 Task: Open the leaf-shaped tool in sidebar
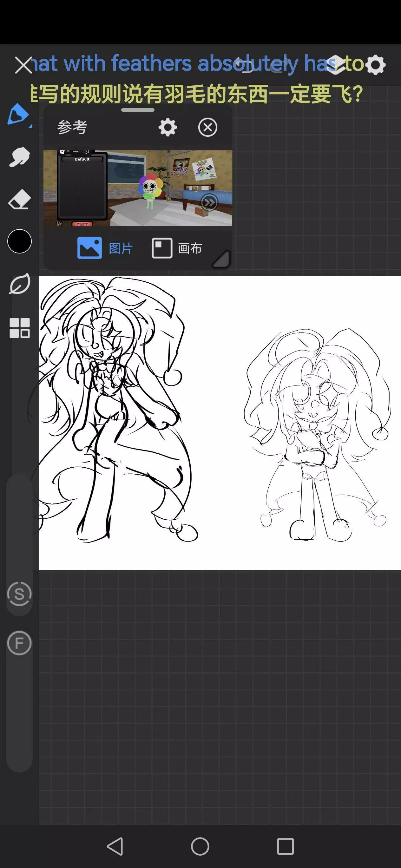(x=20, y=284)
